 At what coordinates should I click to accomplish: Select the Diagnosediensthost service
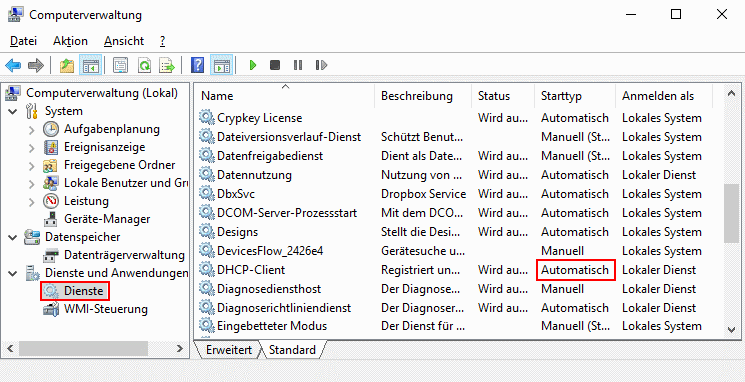[x=269, y=289]
